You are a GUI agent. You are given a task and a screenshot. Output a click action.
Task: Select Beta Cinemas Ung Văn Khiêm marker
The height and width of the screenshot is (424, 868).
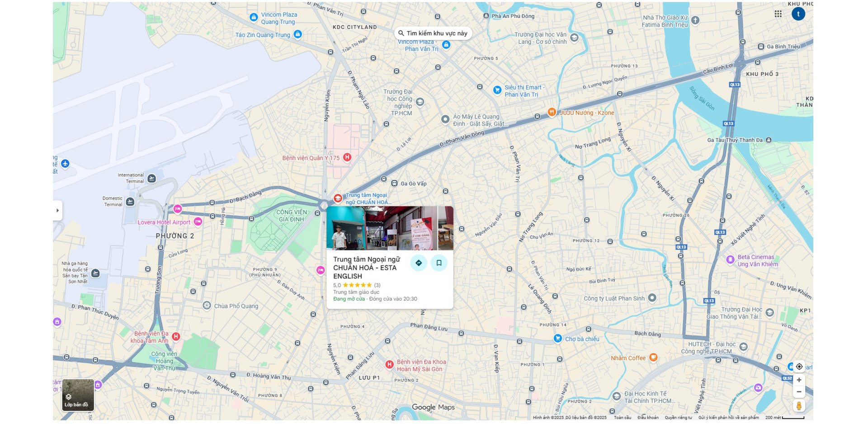coord(730,259)
